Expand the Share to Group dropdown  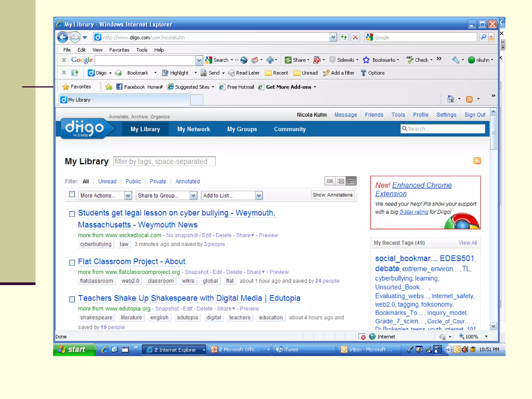coord(193,196)
